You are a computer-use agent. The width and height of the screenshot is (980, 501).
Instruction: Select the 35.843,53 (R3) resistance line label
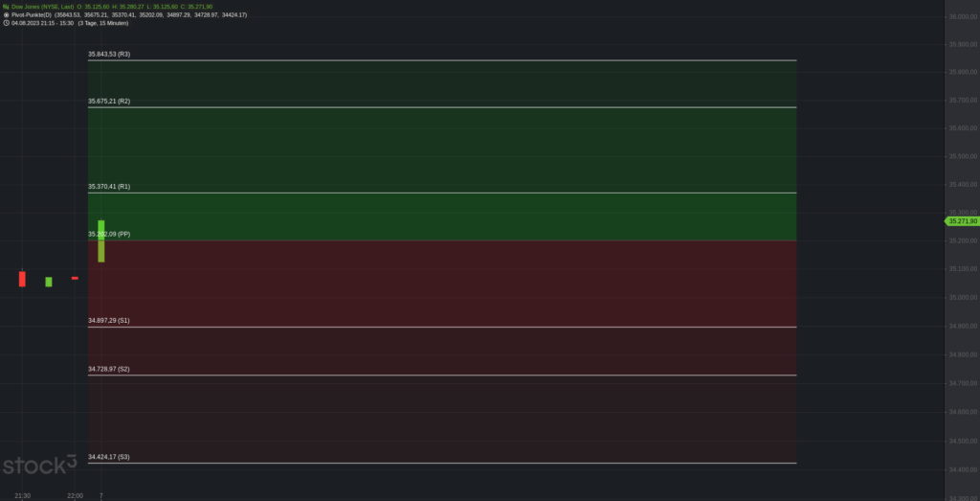click(109, 55)
